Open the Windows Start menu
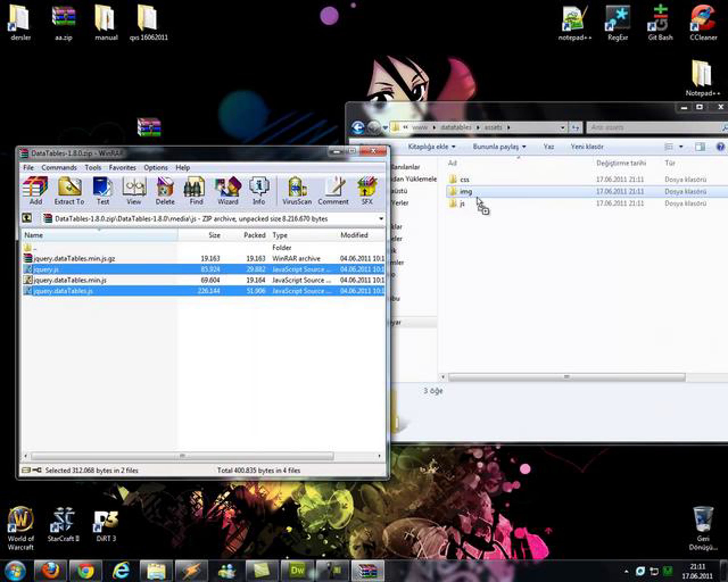Image resolution: width=728 pixels, height=582 pixels. (x=15, y=571)
